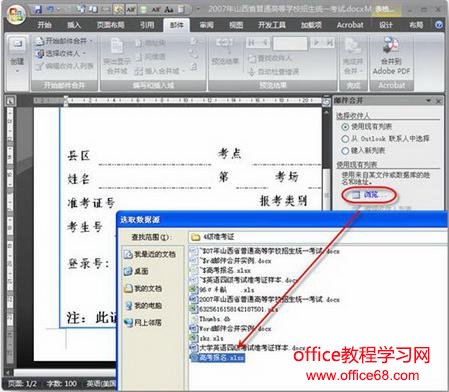Switch to the 设计 ribbon tab
Screen dimensions: 449x392
click(386, 25)
